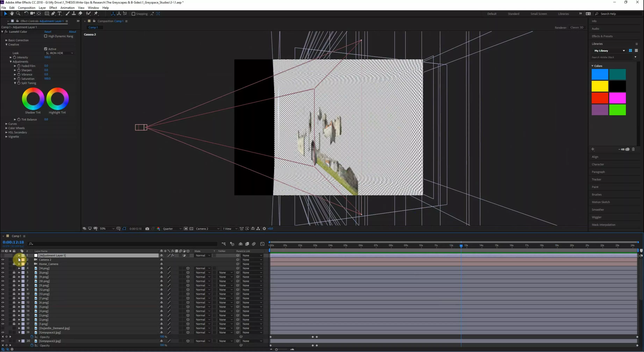Select the Puppet Pin tool
The width and height of the screenshot is (644, 352).
point(96,13)
